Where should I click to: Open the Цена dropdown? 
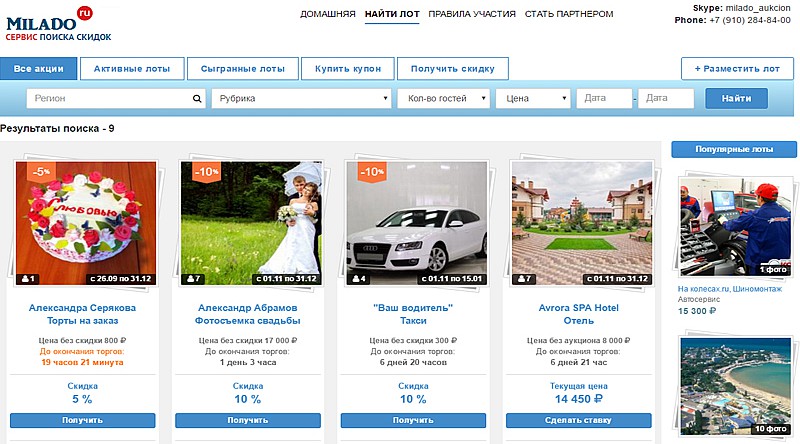coord(536,99)
